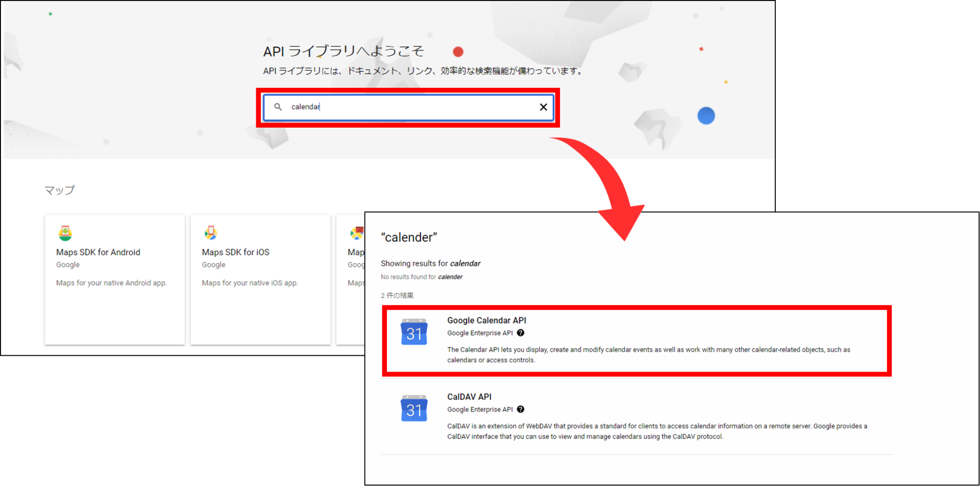Click the partially hidden third Maps card icon
This screenshot has height=486, width=980.
coord(357,233)
